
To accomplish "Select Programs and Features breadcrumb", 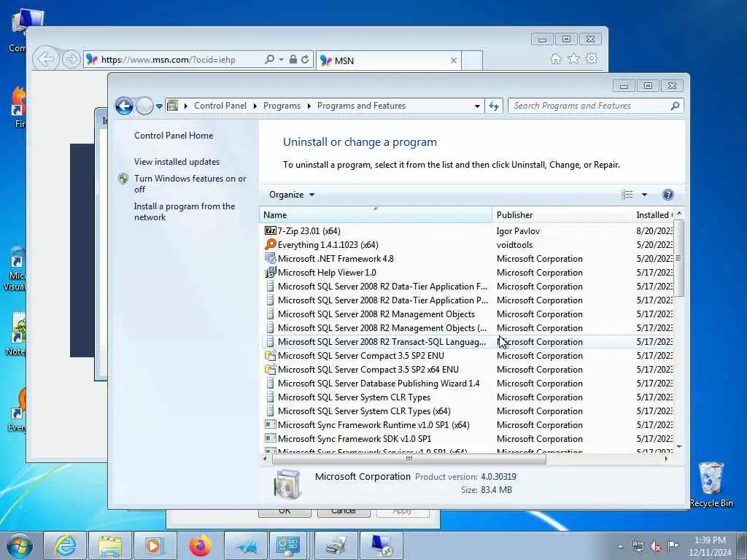I will click(362, 106).
